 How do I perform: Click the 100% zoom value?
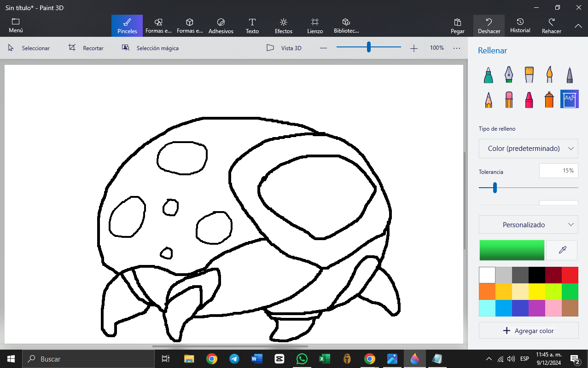(437, 48)
